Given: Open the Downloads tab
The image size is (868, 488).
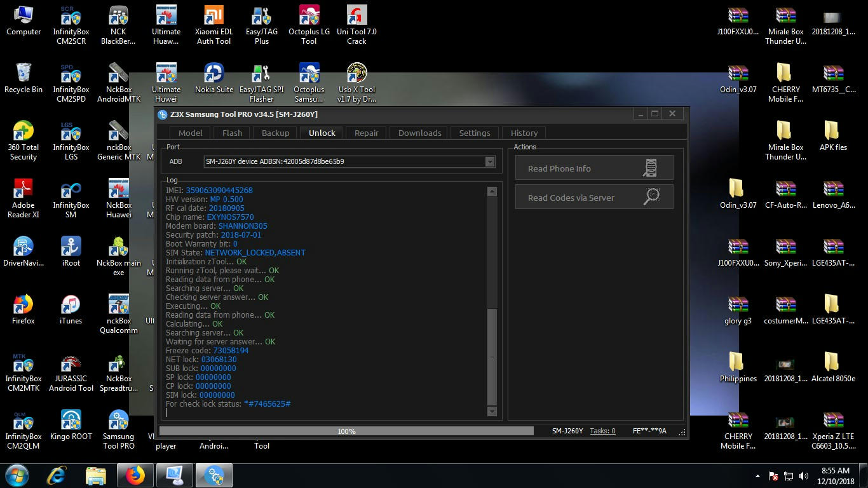Looking at the screenshot, I should click(x=419, y=133).
